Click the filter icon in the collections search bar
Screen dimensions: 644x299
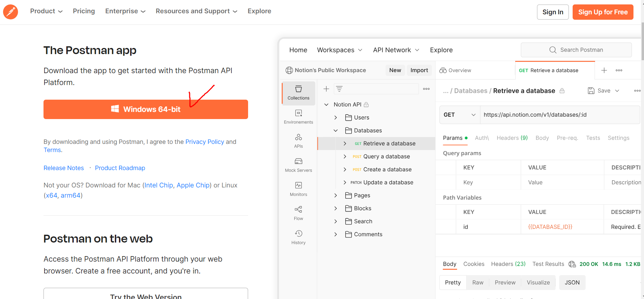click(339, 89)
